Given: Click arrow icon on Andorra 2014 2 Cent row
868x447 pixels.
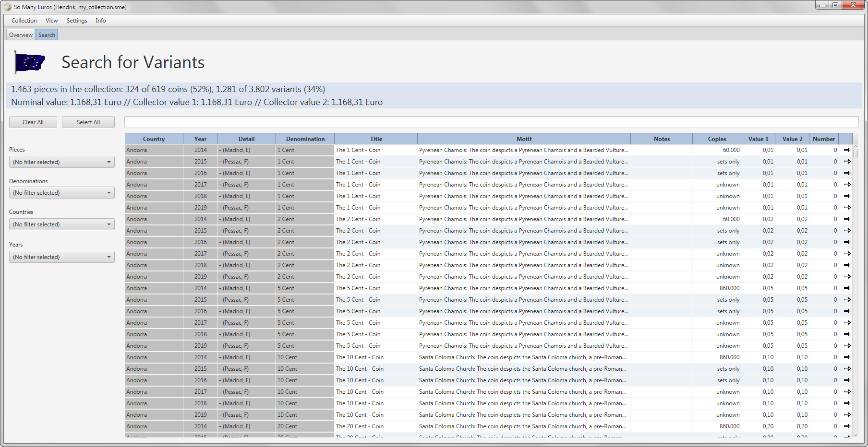Looking at the screenshot, I should 847,219.
